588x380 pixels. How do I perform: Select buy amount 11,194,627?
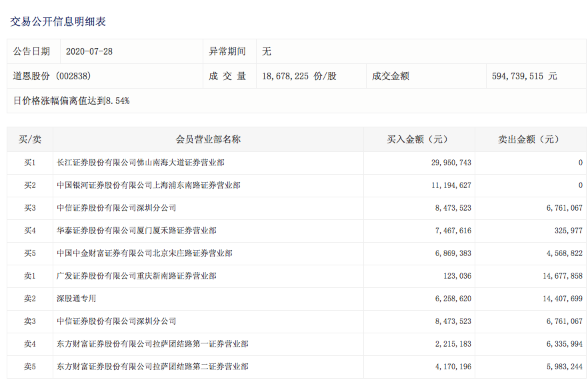[x=451, y=185]
